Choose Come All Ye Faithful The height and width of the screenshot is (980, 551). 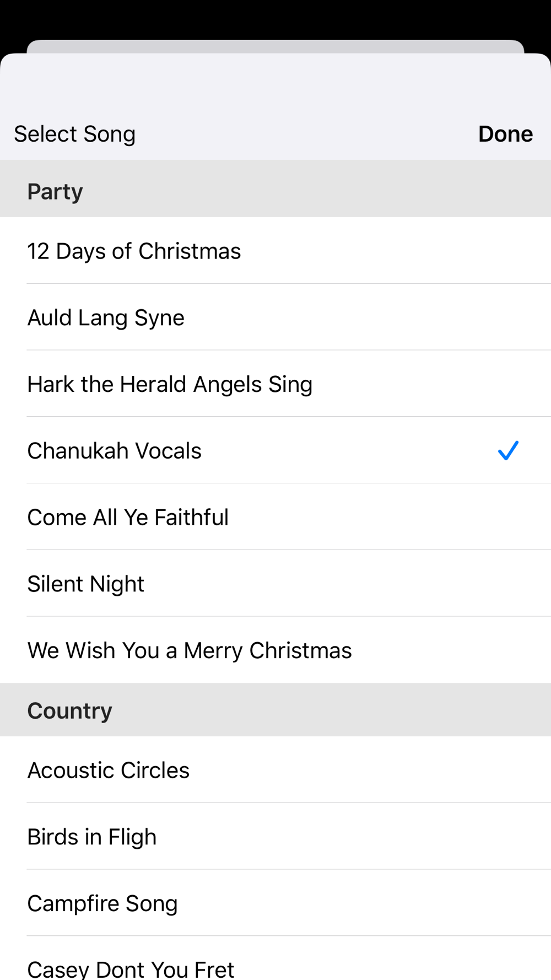pyautogui.click(x=128, y=518)
